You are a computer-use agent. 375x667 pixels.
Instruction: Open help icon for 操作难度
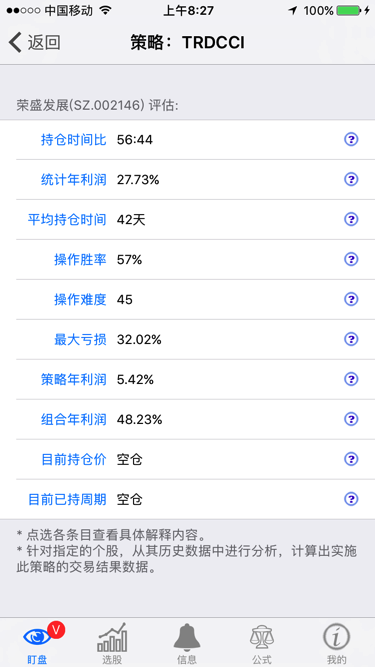click(x=351, y=299)
